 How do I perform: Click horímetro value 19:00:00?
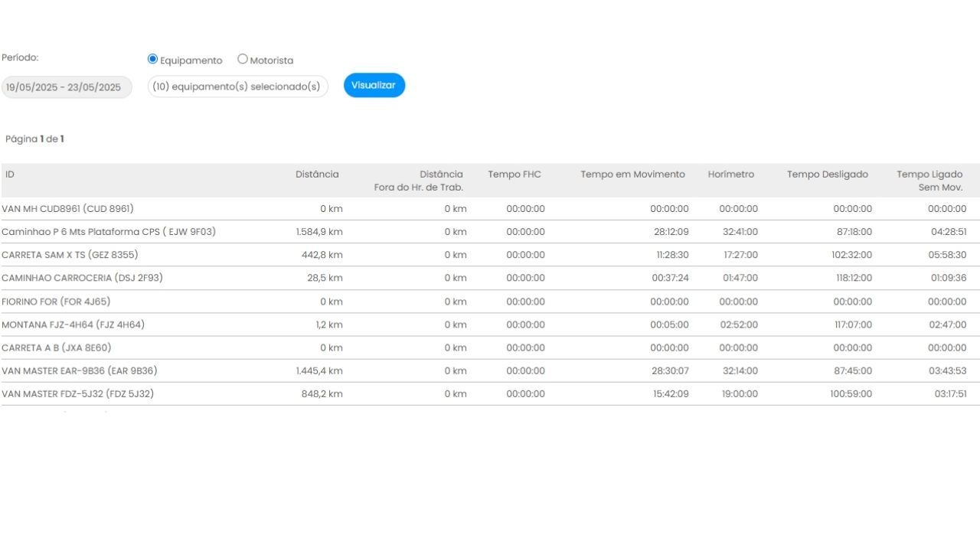[740, 393]
